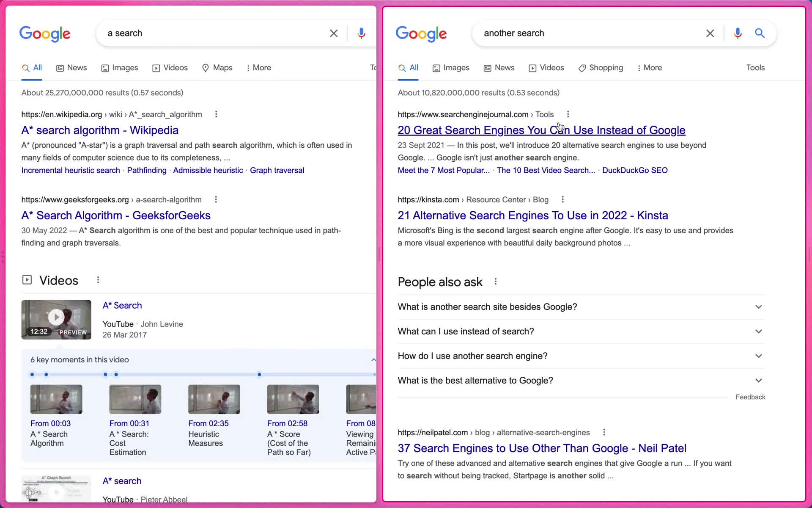This screenshot has width=812, height=508.
Task: Click the clear search query X left panel
Action: (333, 33)
